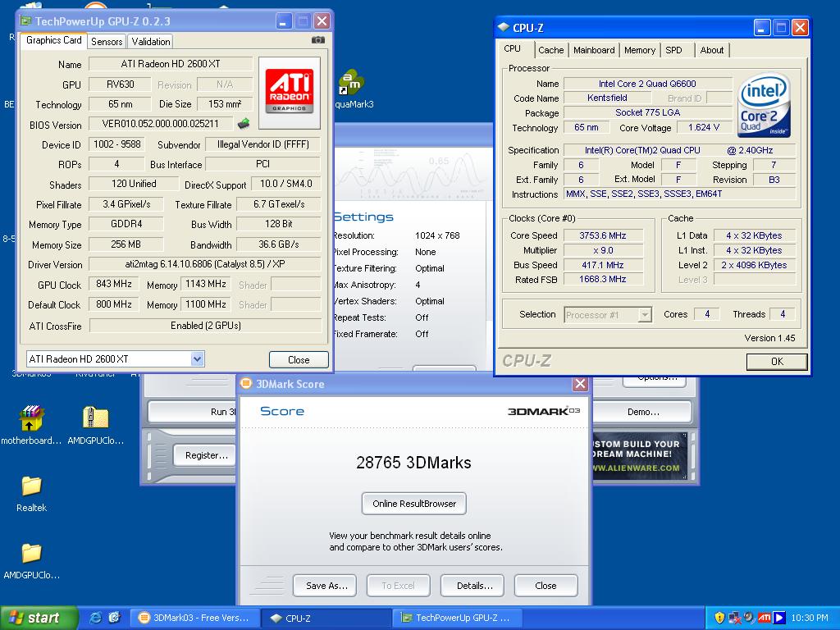Screen dimensions: 840x630
Task: Click the network connection tray icon
Action: click(x=734, y=618)
